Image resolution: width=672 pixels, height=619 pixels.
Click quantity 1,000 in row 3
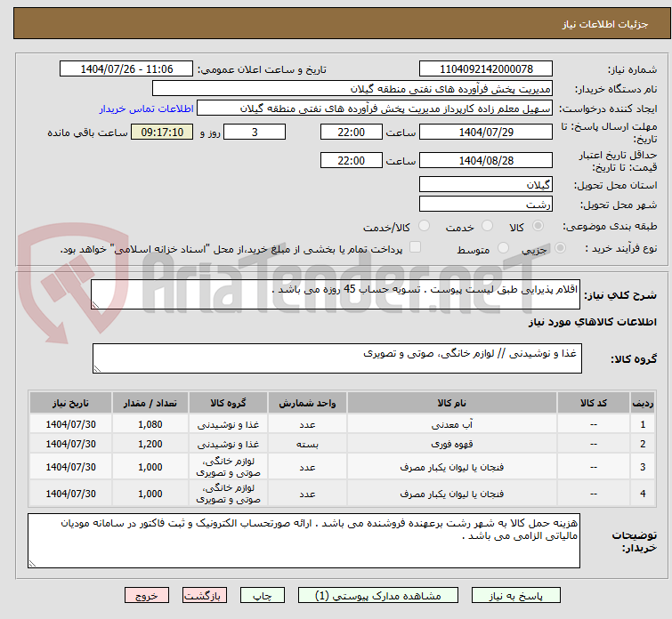pos(150,467)
